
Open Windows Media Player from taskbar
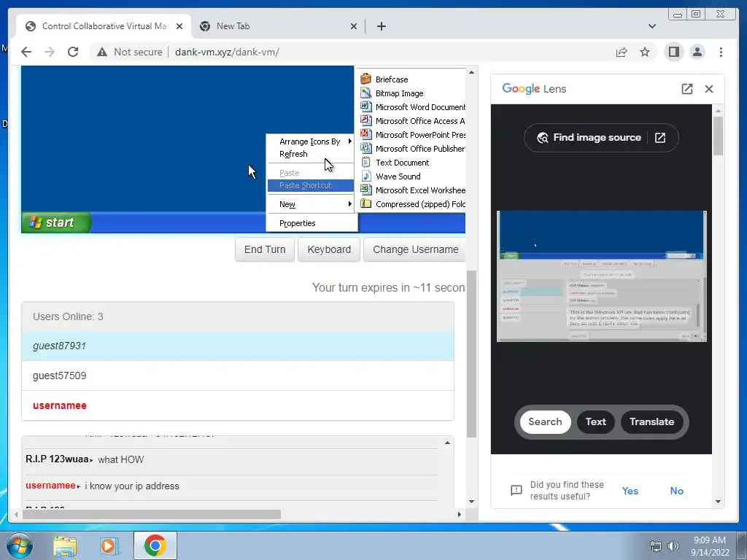(x=109, y=545)
